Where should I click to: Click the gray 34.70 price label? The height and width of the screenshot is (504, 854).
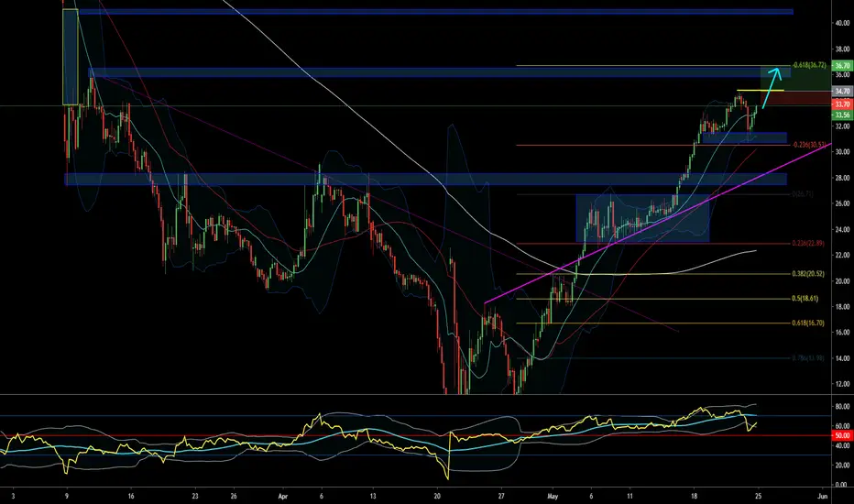click(x=842, y=91)
